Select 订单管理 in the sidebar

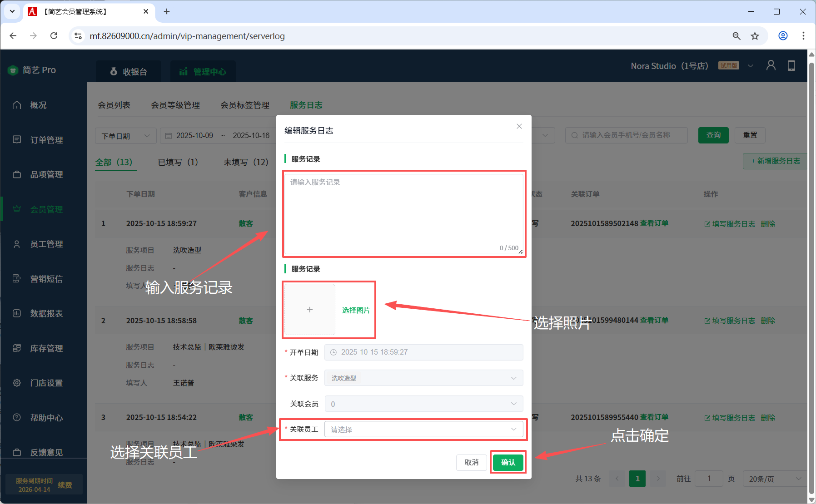46,140
